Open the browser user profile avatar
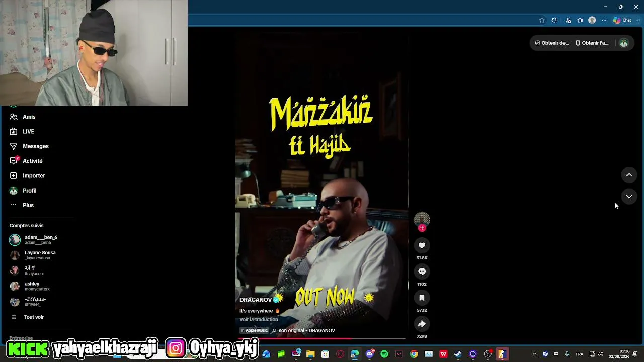Viewport: 644px width, 362px height. [x=592, y=20]
